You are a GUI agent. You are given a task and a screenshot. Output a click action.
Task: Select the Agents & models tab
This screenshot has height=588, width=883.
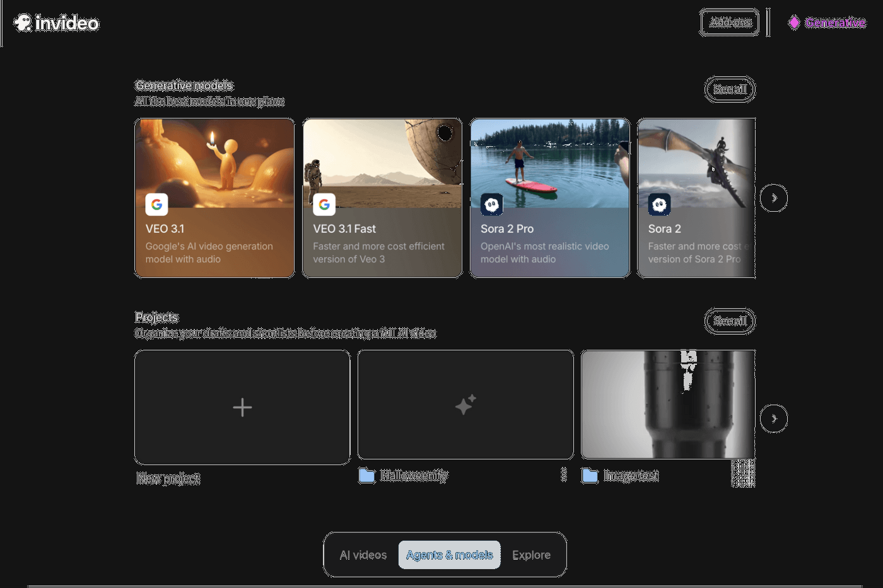coord(449,555)
